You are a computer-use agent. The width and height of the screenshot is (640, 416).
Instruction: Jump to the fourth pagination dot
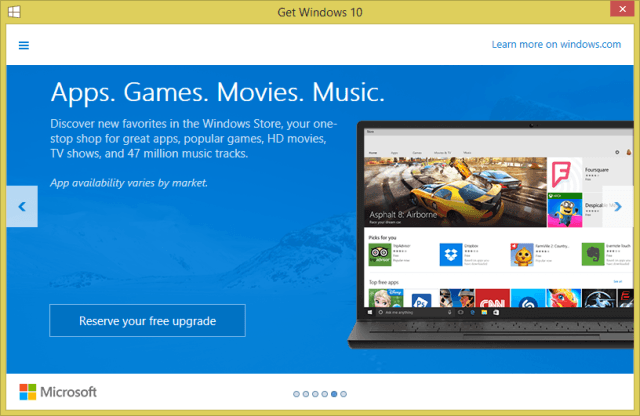pos(325,394)
